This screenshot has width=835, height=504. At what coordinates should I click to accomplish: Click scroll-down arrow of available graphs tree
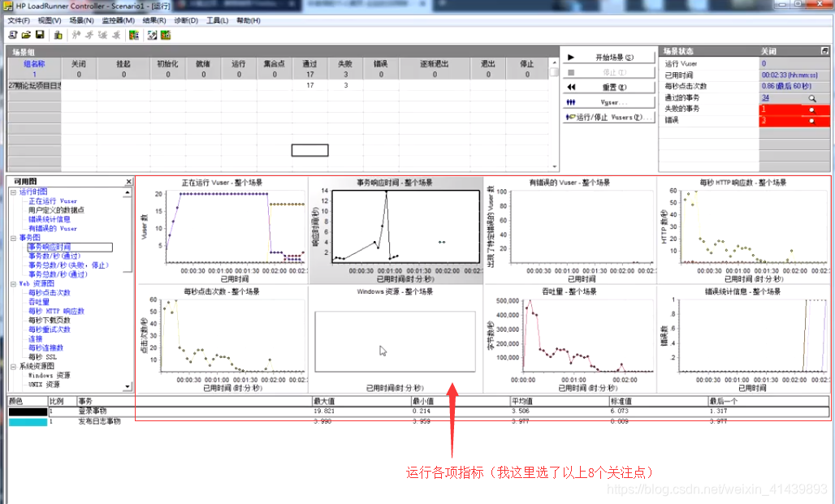click(x=128, y=386)
